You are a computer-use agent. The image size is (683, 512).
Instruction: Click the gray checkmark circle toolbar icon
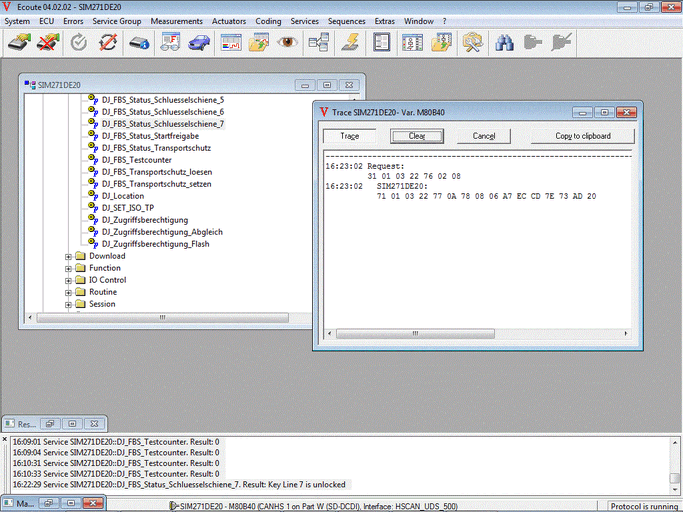point(79,43)
